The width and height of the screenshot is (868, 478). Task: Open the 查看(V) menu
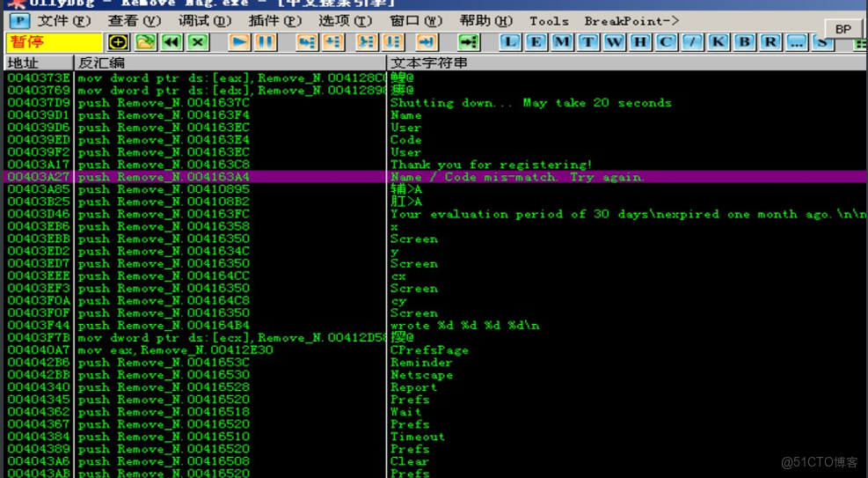pos(135,21)
